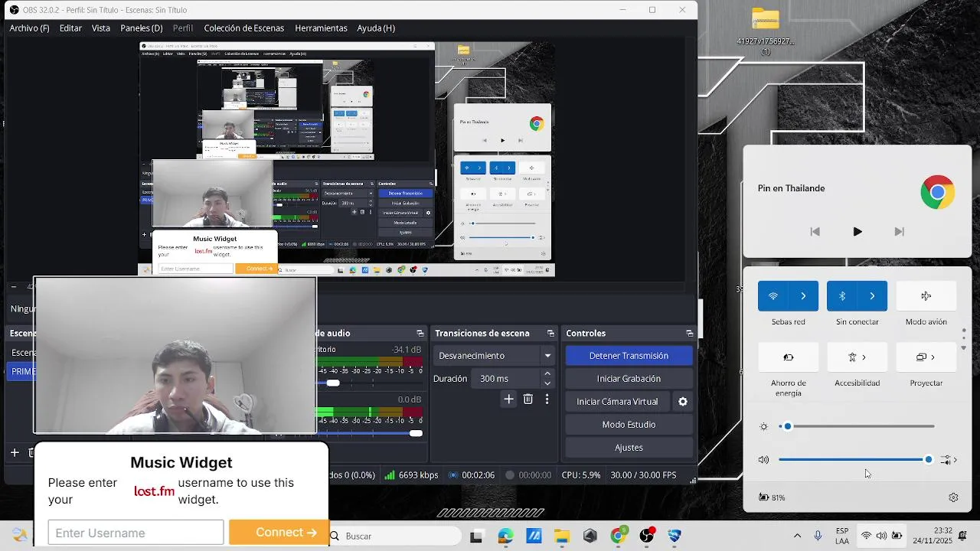Switch to Modo Estudio

coord(629,425)
